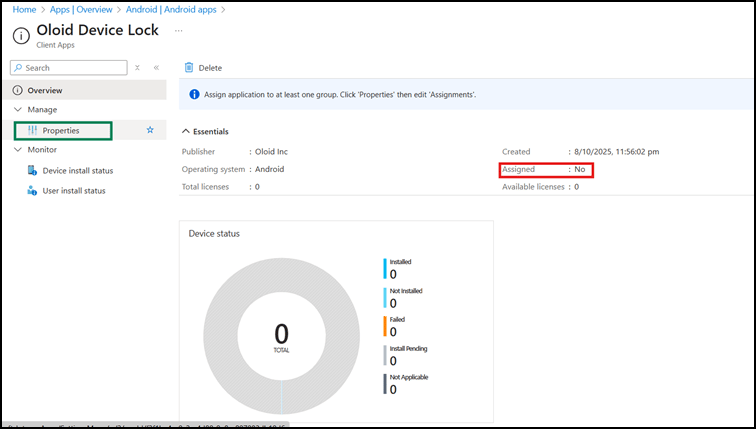The image size is (756, 429).
Task: Go to the Home breadcrumb
Action: click(24, 9)
